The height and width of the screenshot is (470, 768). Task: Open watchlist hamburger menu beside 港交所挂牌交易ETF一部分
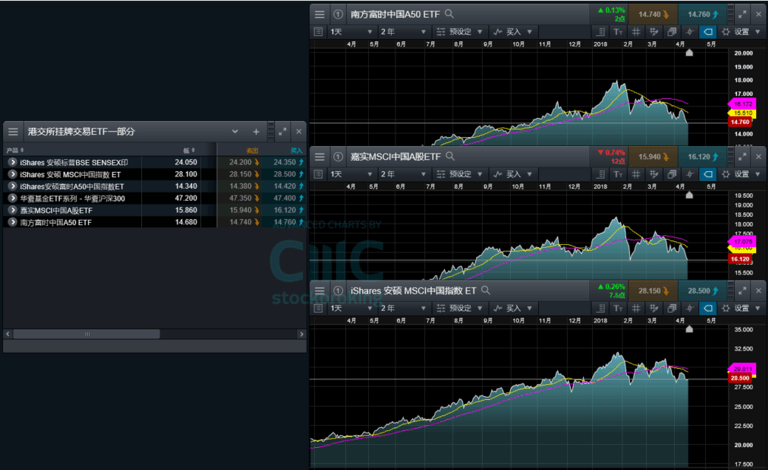click(x=13, y=132)
